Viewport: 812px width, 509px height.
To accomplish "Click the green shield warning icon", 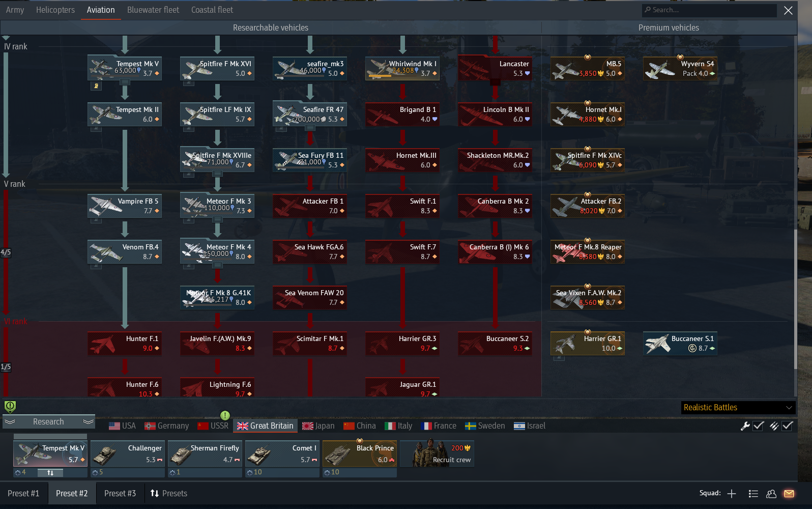I will click(x=10, y=406).
